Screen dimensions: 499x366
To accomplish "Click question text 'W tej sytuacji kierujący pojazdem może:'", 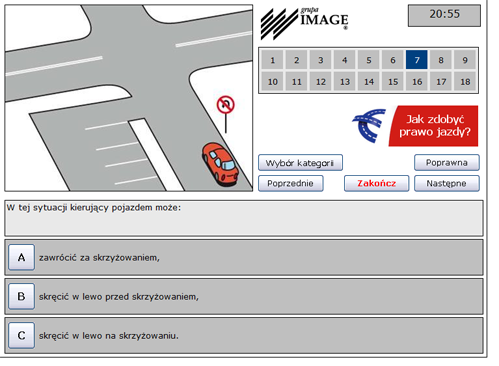I will (x=94, y=208).
